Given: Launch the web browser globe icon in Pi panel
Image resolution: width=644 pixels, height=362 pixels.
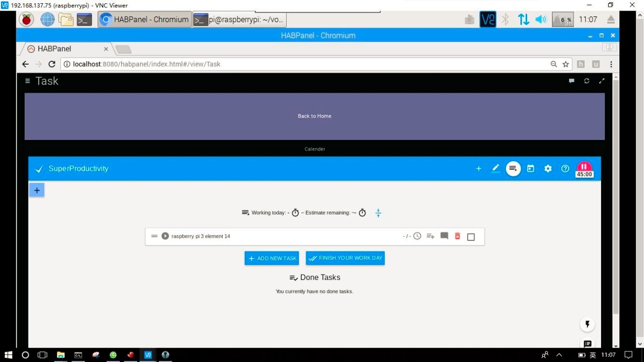Looking at the screenshot, I should pyautogui.click(x=47, y=19).
